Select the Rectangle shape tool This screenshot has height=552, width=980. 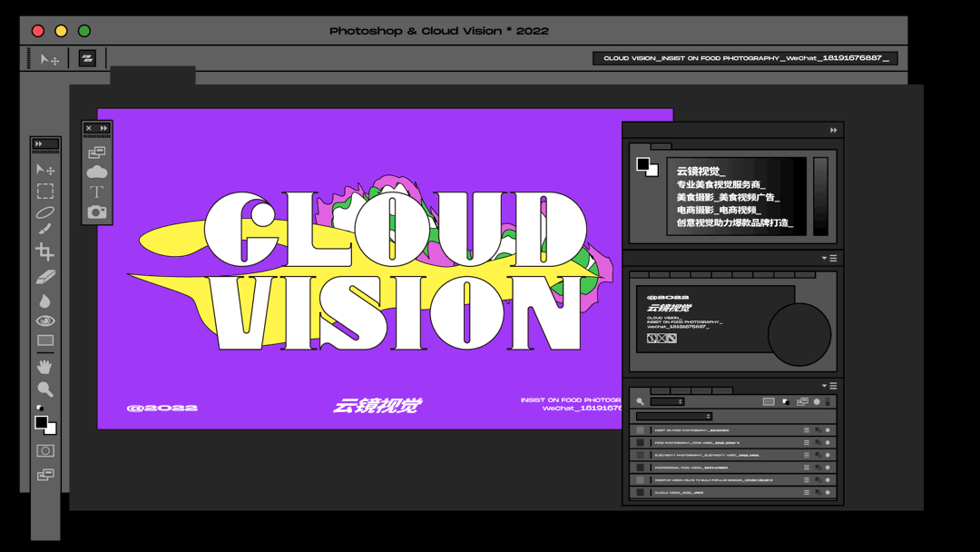pyautogui.click(x=45, y=340)
